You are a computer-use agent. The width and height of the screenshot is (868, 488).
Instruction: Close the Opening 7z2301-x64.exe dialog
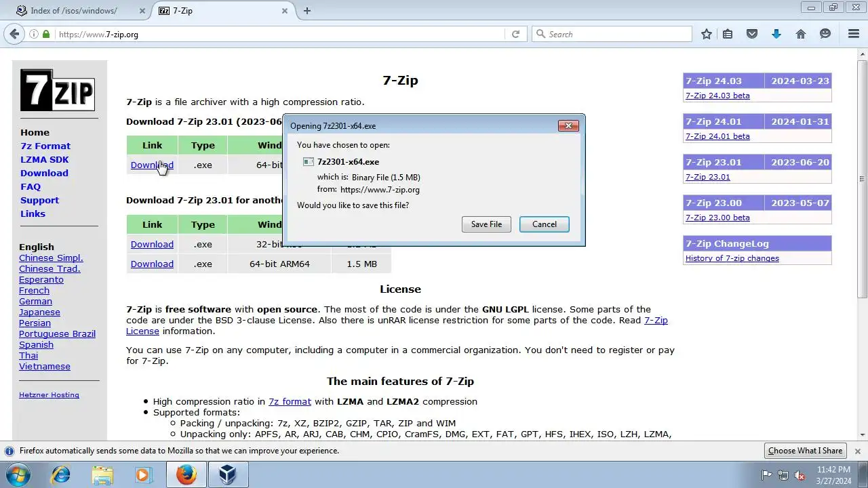[x=568, y=125]
